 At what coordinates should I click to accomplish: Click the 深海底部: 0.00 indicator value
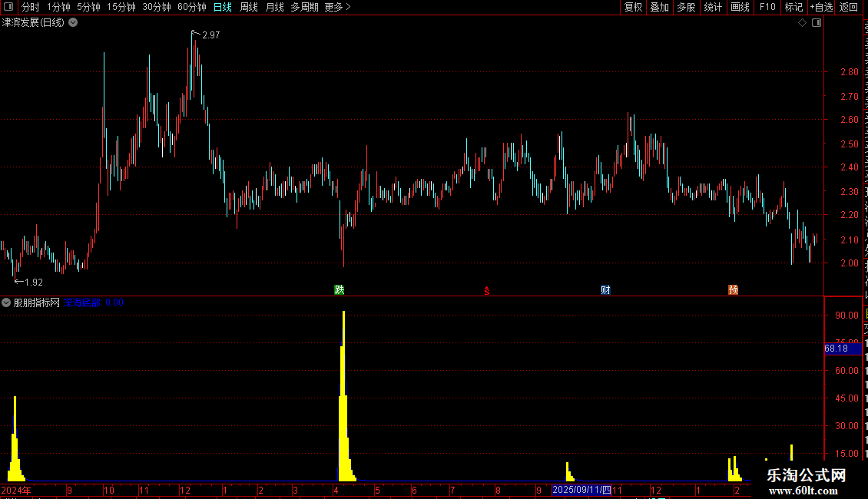(x=94, y=302)
